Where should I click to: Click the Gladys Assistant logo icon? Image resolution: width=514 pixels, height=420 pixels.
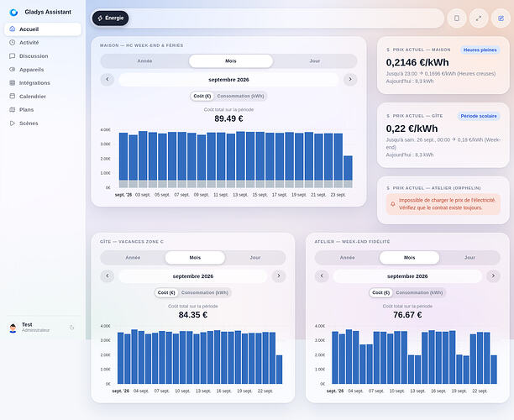click(13, 12)
